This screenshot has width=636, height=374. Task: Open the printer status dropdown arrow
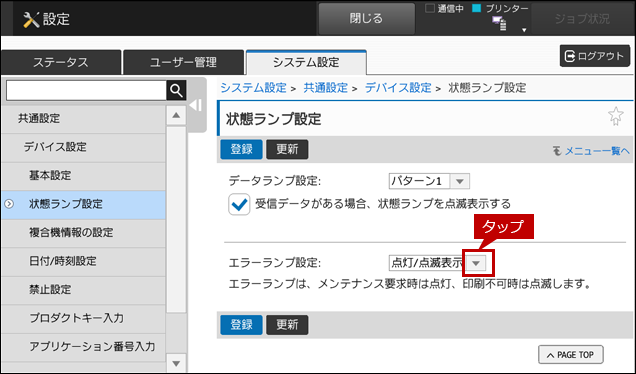(x=524, y=30)
